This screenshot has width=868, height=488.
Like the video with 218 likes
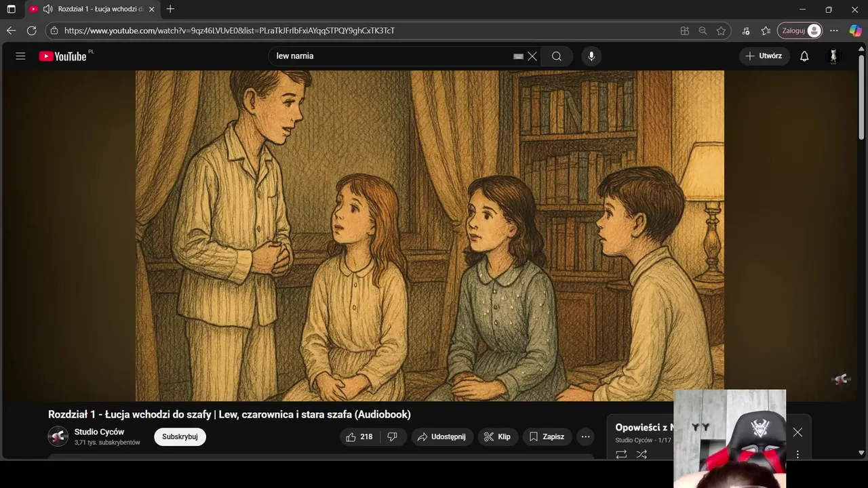(x=359, y=437)
